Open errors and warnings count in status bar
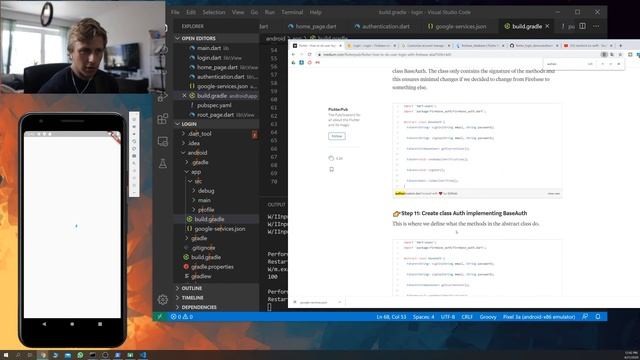The image size is (640, 360). [182, 317]
